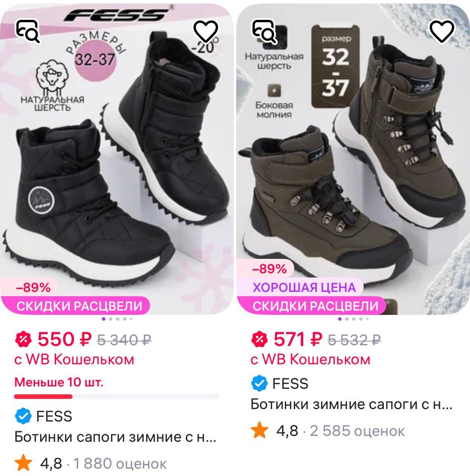Click the 'Меньше 10 шт.' stock progress bar
470x476 pixels.
pyautogui.click(x=117, y=396)
